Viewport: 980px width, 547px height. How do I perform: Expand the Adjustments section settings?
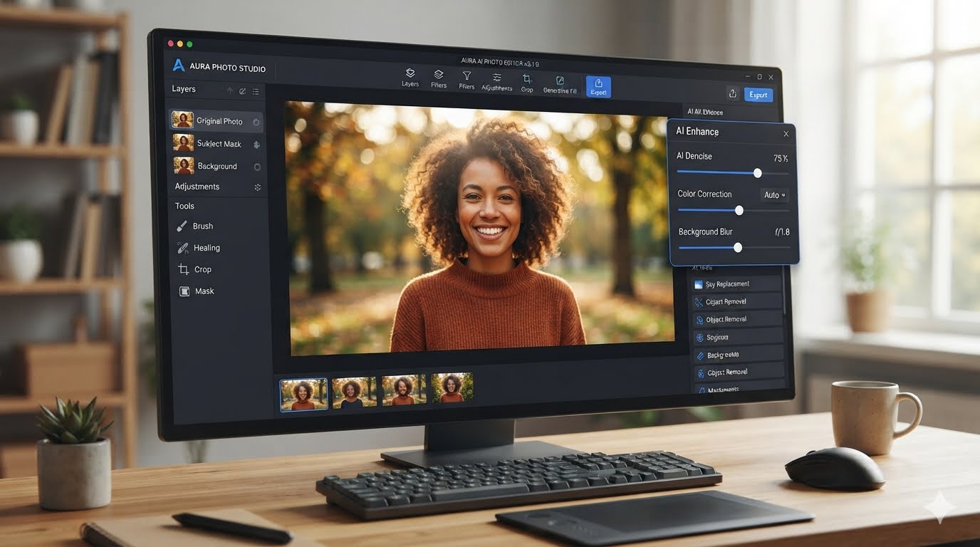(x=258, y=187)
